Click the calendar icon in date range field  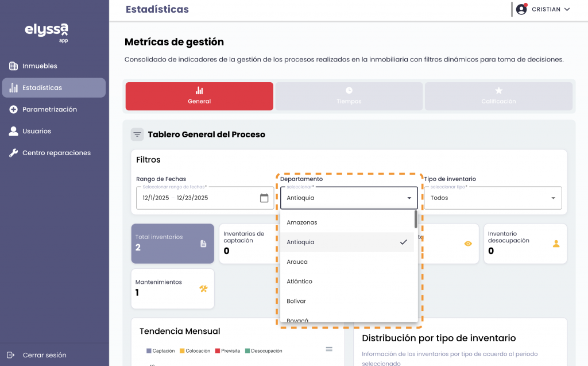point(264,198)
